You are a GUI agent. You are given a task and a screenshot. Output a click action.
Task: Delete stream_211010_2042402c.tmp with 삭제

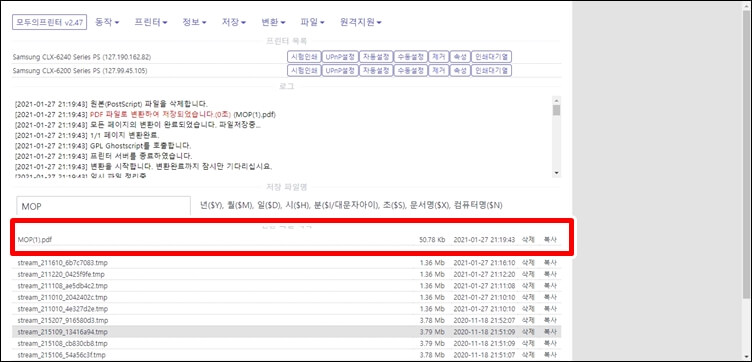click(528, 297)
